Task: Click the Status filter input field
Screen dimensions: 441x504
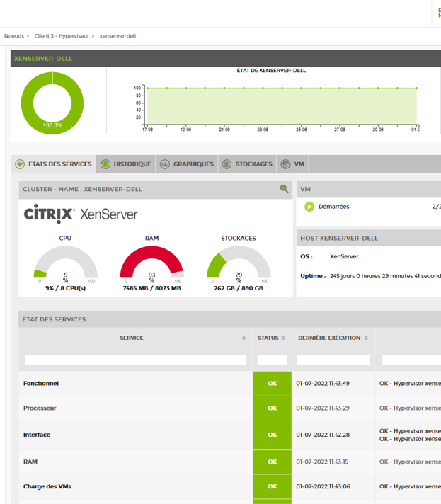Action: tap(272, 360)
